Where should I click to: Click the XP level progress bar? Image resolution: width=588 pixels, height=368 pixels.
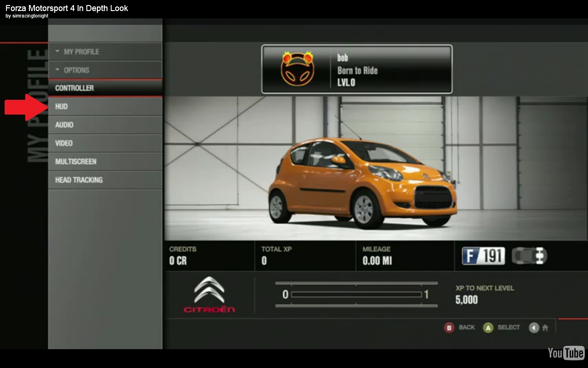[356, 294]
